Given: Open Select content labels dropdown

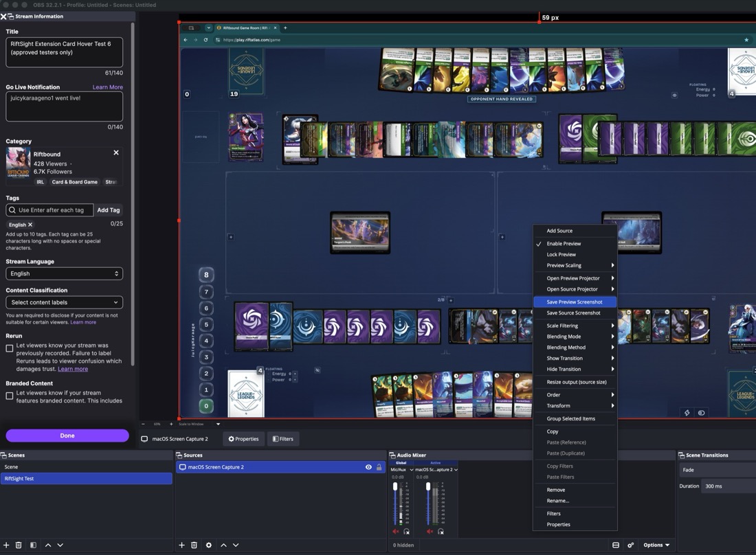Looking at the screenshot, I should click(x=64, y=302).
